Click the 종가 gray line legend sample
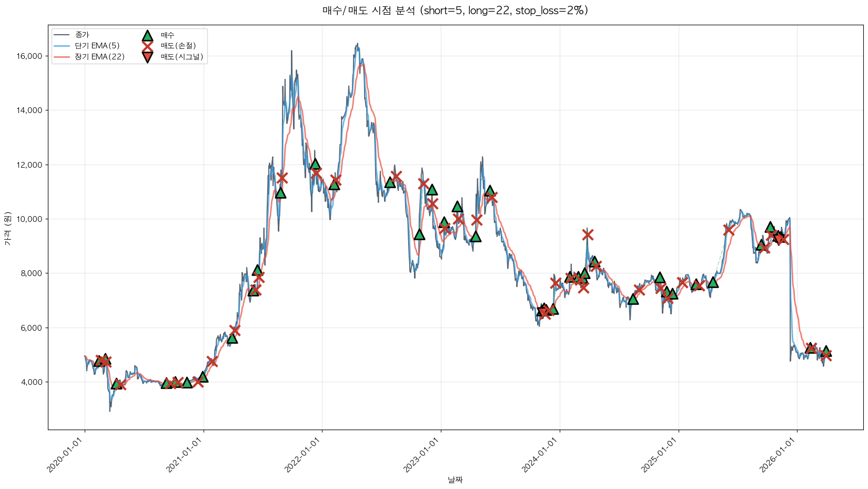Viewport: 868px width, 489px height. [62, 35]
